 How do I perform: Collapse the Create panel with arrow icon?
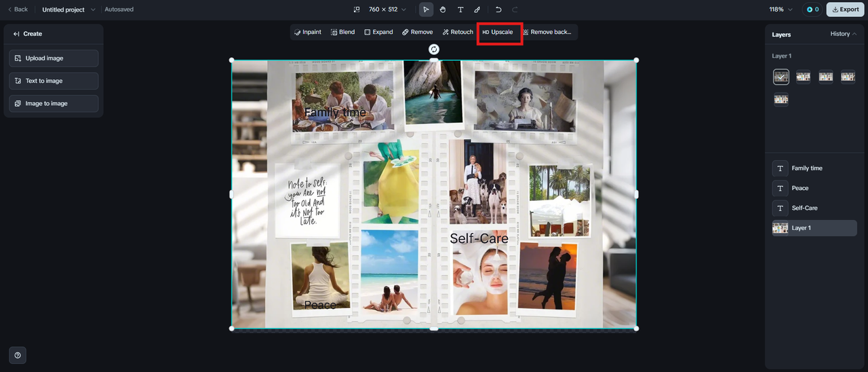(x=16, y=34)
